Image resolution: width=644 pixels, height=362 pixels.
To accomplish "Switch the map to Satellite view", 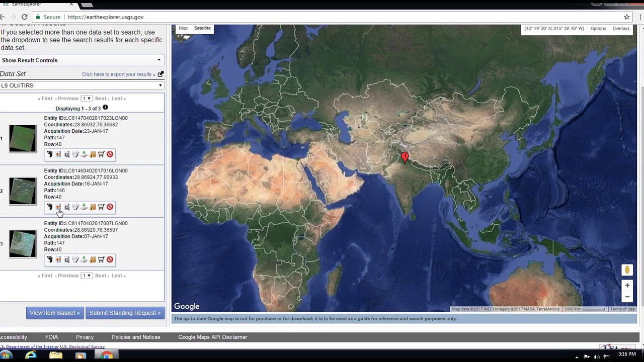I will click(202, 28).
